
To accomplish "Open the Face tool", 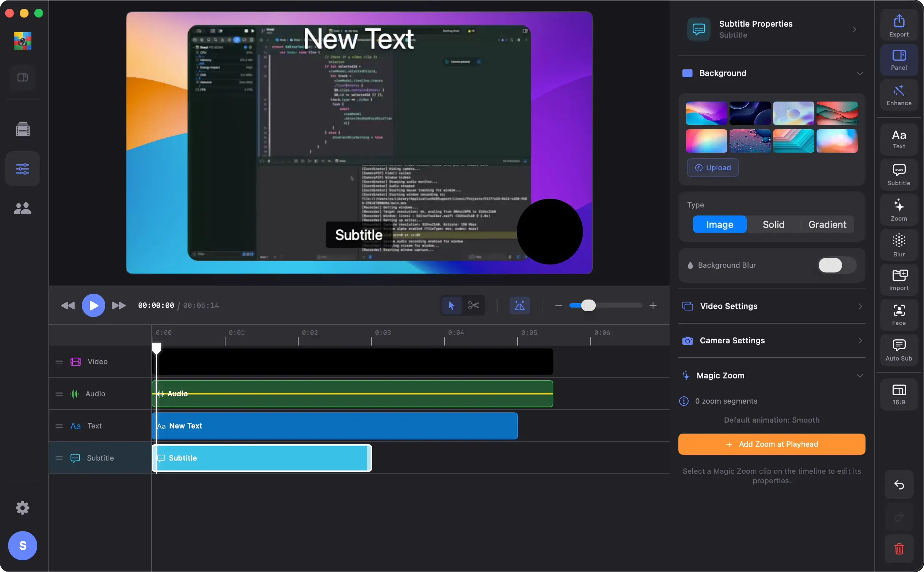I will 899,315.
